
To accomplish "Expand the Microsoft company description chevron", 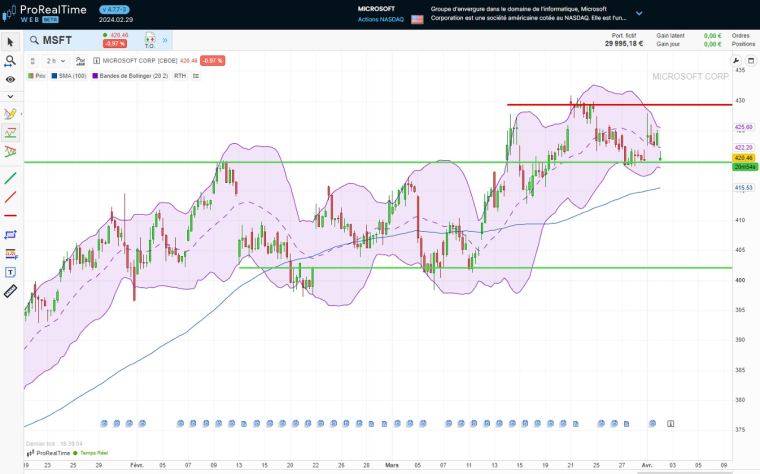I will coord(639,14).
